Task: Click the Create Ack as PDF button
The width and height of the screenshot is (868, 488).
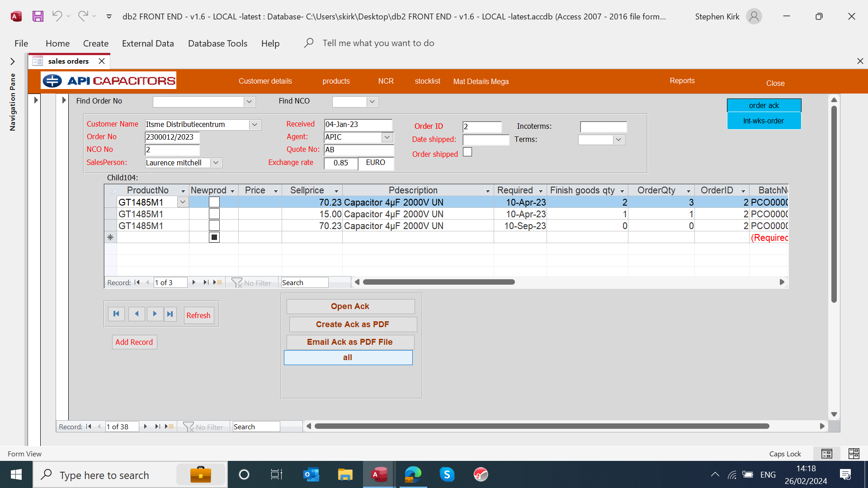Action: pyautogui.click(x=352, y=324)
